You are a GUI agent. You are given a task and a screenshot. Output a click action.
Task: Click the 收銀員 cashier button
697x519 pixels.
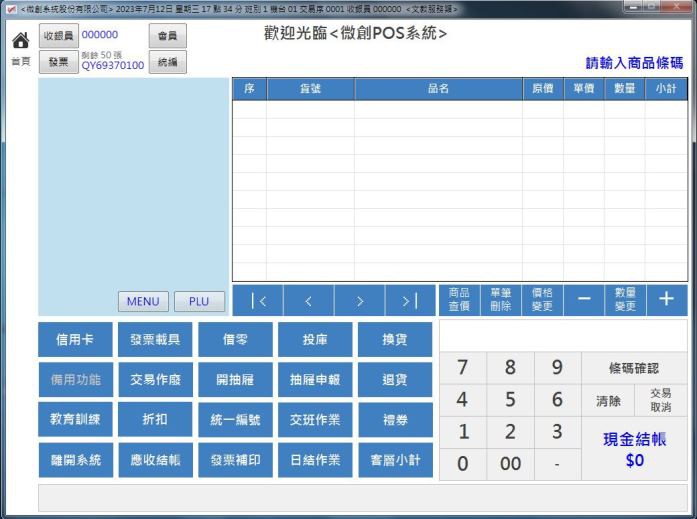59,36
